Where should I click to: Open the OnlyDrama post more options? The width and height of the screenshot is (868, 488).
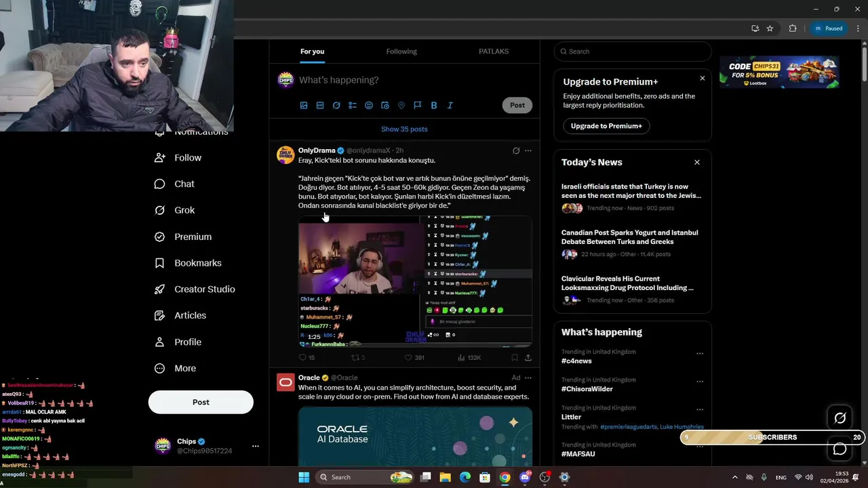click(528, 150)
